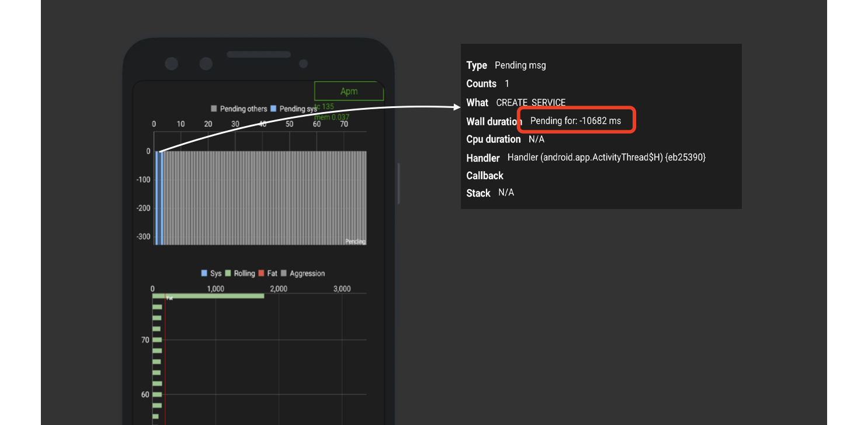Select the longest green Rolling bar
Image resolution: width=868 pixels, height=425 pixels.
click(x=208, y=296)
